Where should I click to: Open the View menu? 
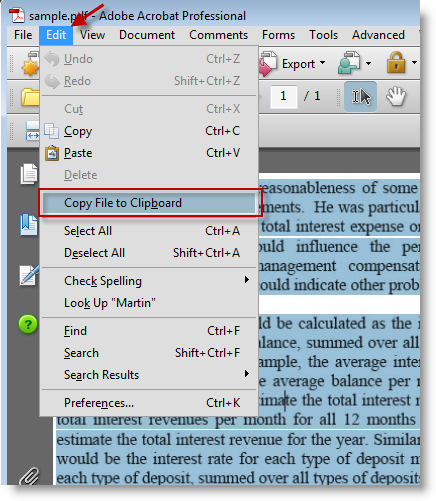point(92,35)
